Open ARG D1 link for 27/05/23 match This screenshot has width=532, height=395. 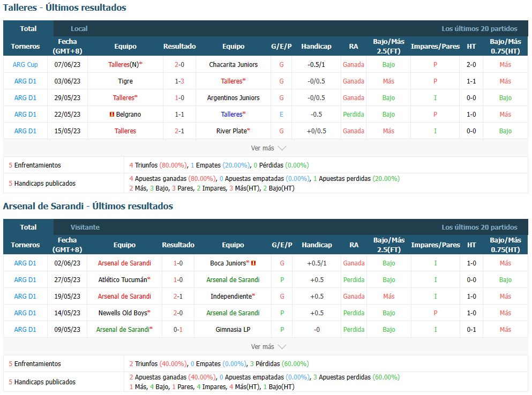(x=25, y=280)
